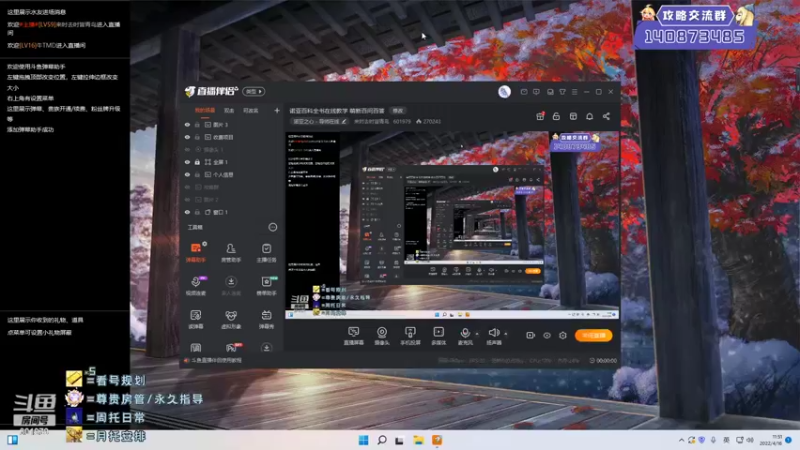Open the gate-shaped tool in bottom tool row
800x450 pixels.
[195, 348]
